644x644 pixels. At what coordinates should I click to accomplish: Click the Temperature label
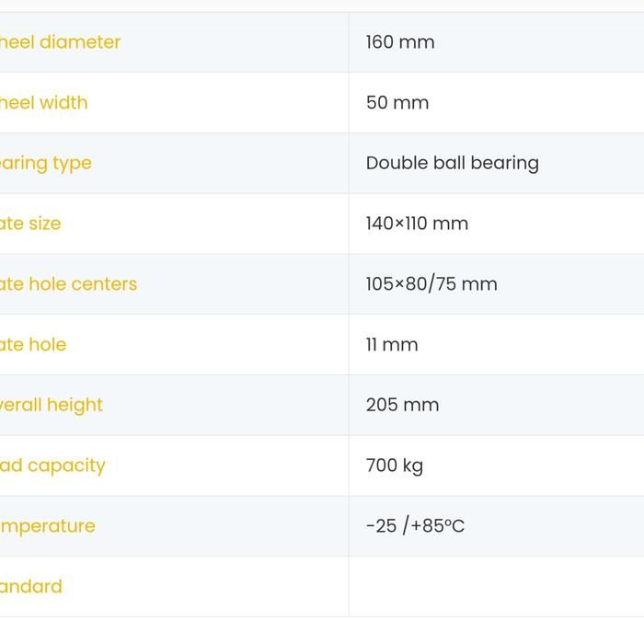(48, 526)
